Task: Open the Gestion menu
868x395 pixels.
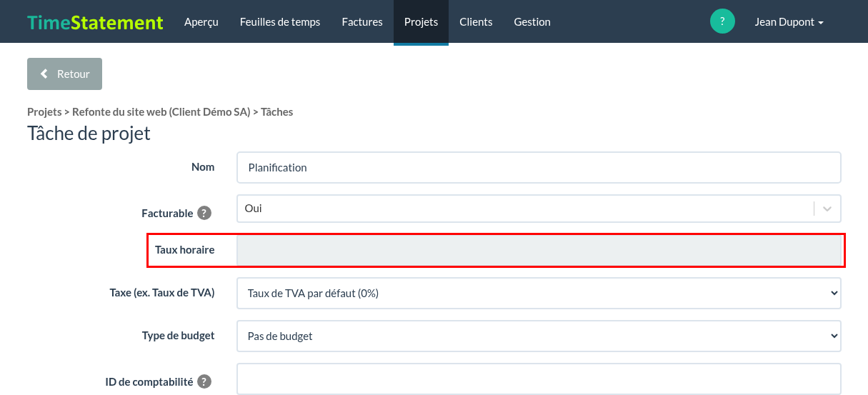Action: 532,22
